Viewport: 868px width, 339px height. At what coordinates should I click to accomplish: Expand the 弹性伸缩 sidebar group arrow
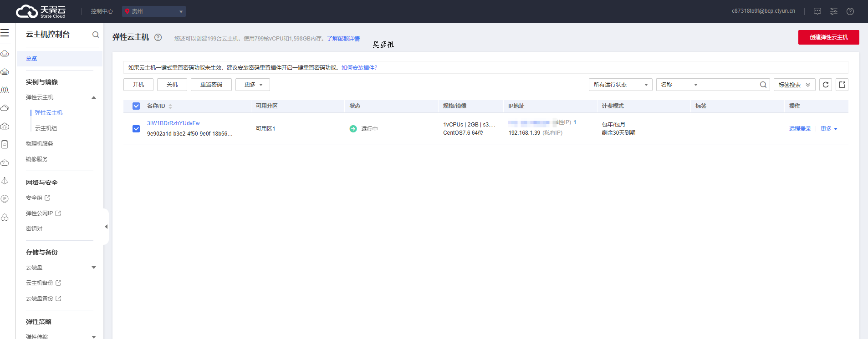(94, 337)
